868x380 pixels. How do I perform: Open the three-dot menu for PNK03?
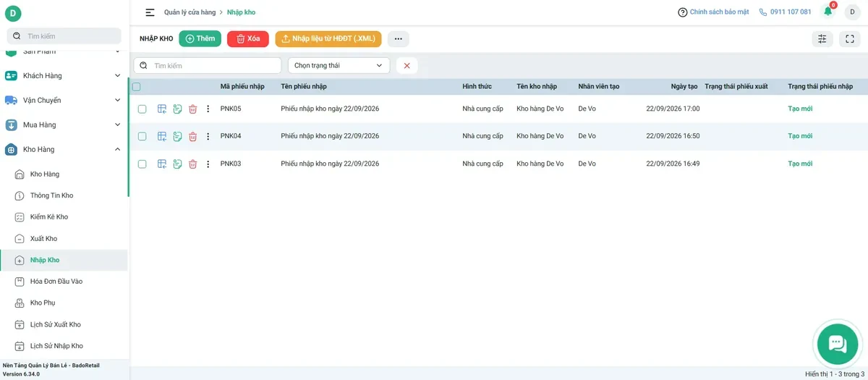point(208,164)
